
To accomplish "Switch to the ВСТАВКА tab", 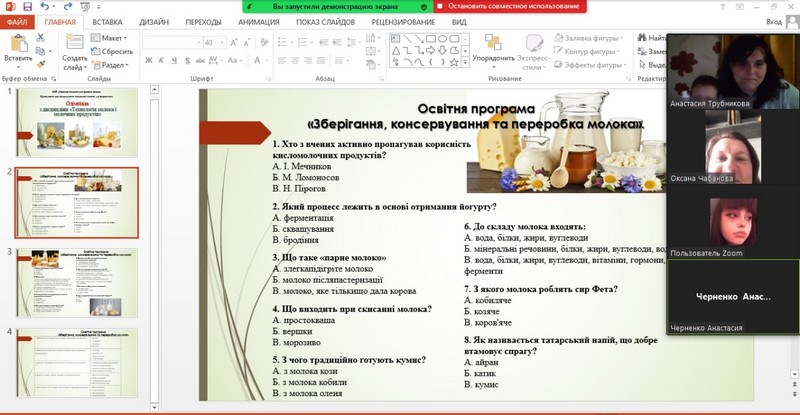I will click(107, 22).
